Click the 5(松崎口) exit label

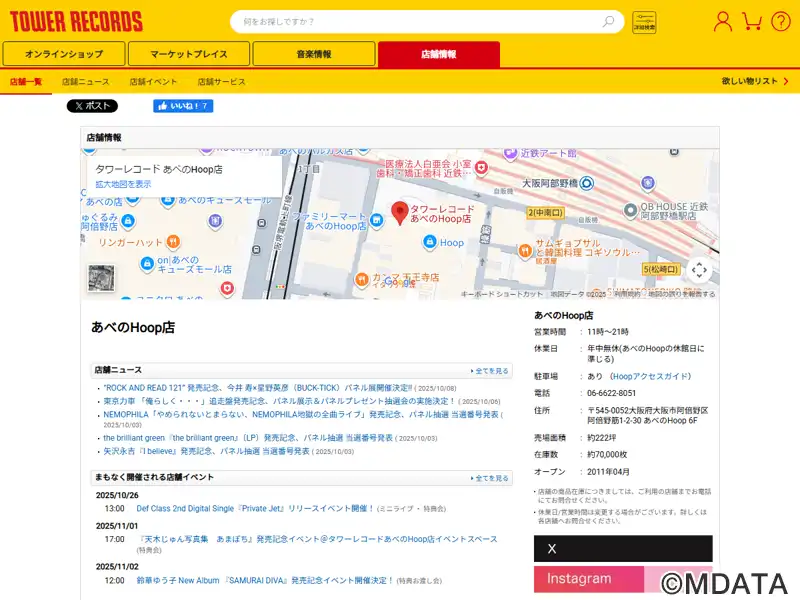pyautogui.click(x=661, y=269)
